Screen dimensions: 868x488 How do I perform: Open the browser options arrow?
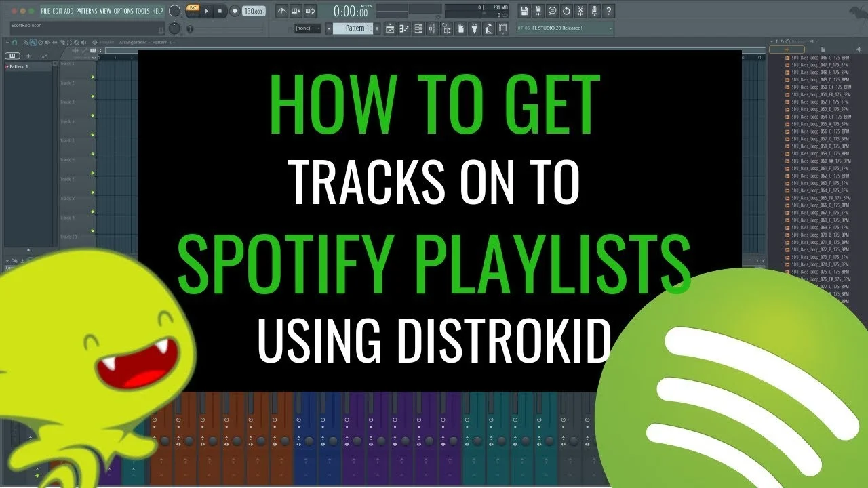[x=771, y=41]
